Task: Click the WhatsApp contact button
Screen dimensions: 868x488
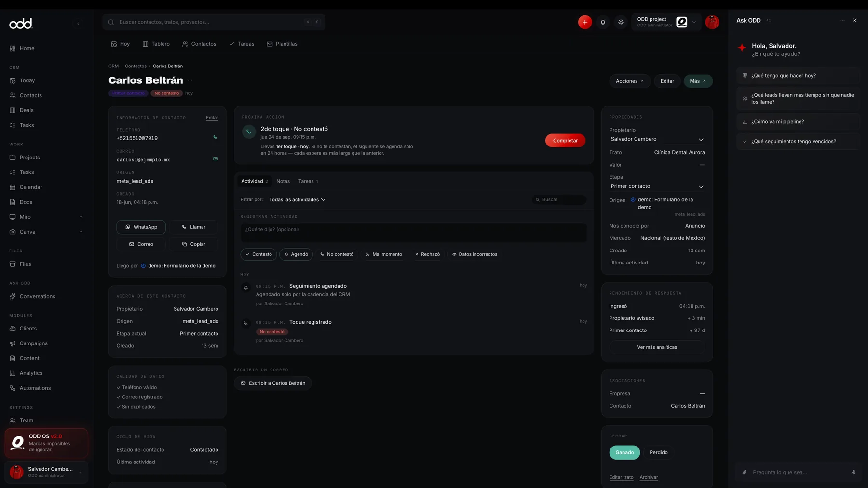Action: (141, 227)
